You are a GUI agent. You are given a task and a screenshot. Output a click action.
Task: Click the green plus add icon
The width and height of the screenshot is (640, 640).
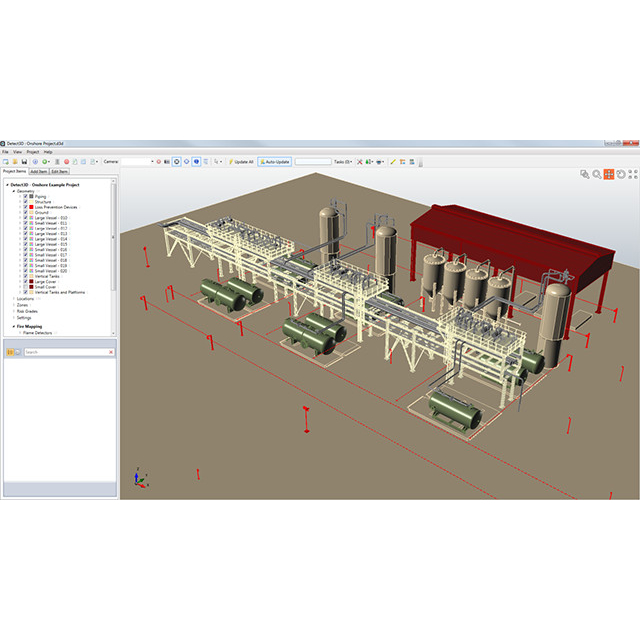[x=44, y=162]
